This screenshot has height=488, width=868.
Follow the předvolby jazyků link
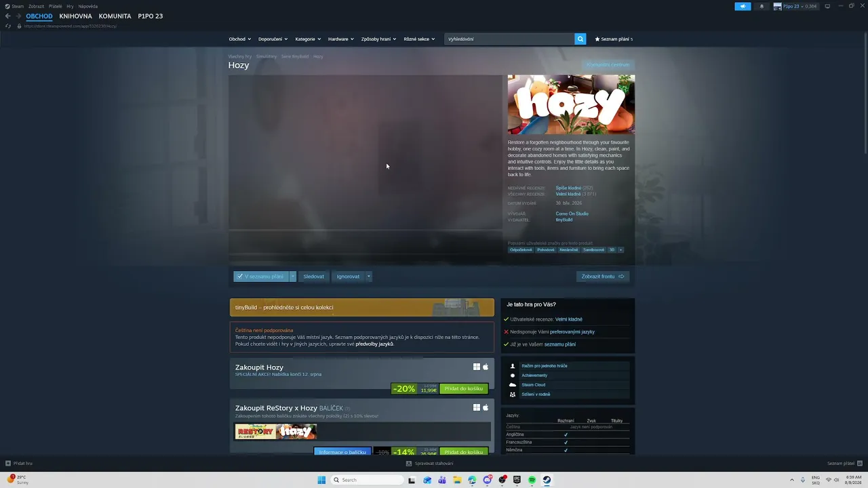pos(374,344)
